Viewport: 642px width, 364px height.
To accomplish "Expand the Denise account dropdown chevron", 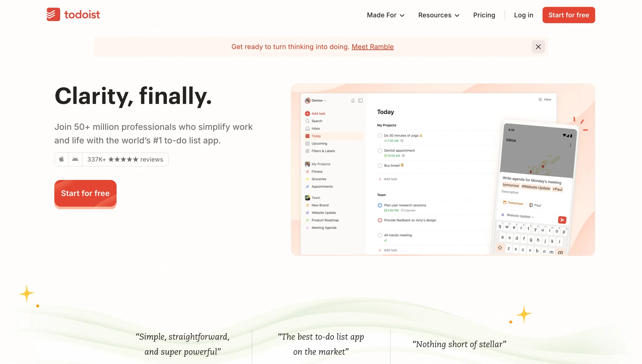I will click(325, 100).
